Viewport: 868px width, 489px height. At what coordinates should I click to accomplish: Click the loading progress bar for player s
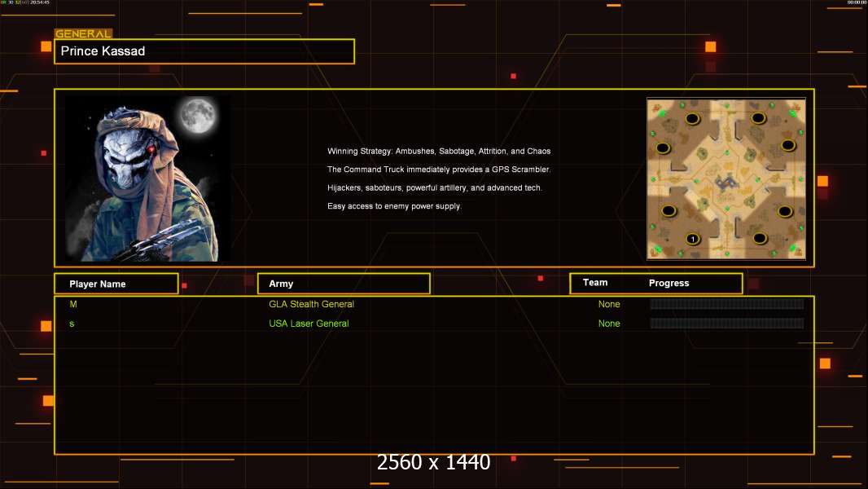[x=726, y=324]
